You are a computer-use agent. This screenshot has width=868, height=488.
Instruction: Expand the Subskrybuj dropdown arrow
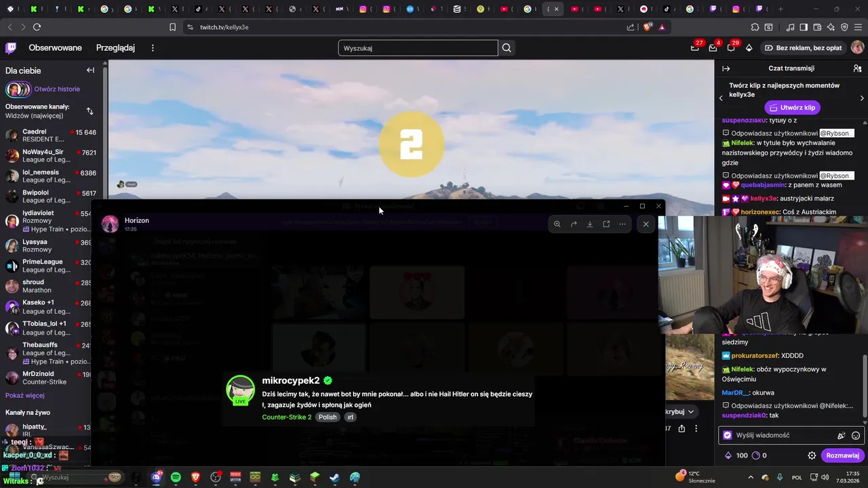pyautogui.click(x=691, y=411)
